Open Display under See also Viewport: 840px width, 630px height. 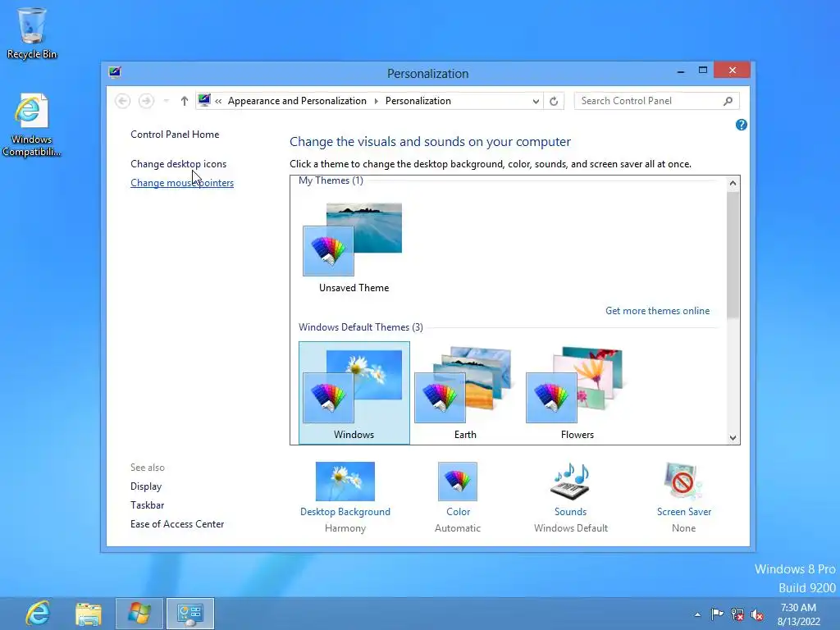click(146, 486)
